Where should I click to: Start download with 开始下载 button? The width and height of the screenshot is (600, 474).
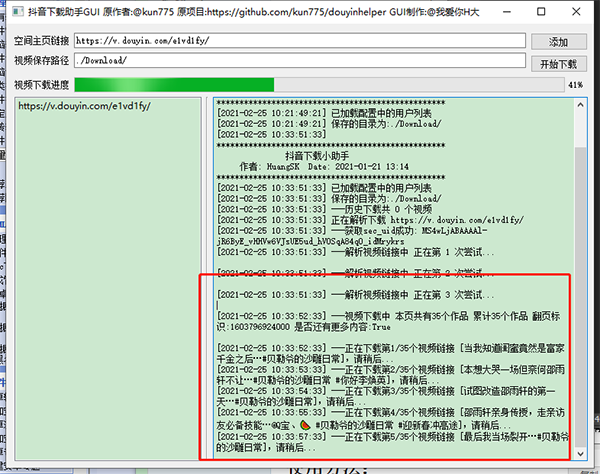click(x=558, y=64)
